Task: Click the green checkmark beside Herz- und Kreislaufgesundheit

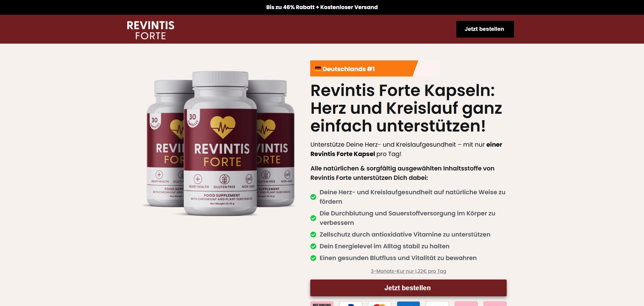Action: pos(313,197)
